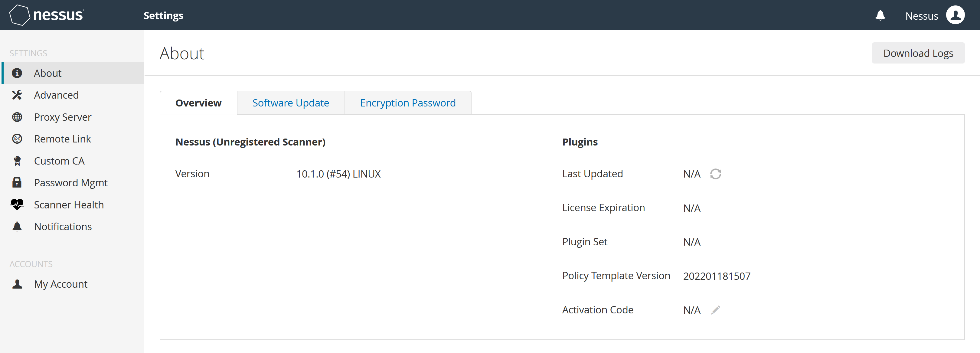Switch to the Overview tab

click(198, 103)
